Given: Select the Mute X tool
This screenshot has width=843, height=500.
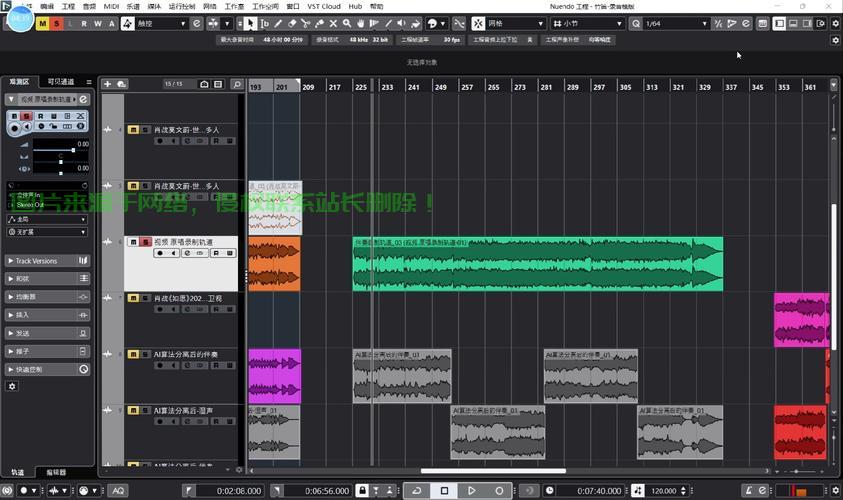Looking at the screenshot, I should click(333, 24).
